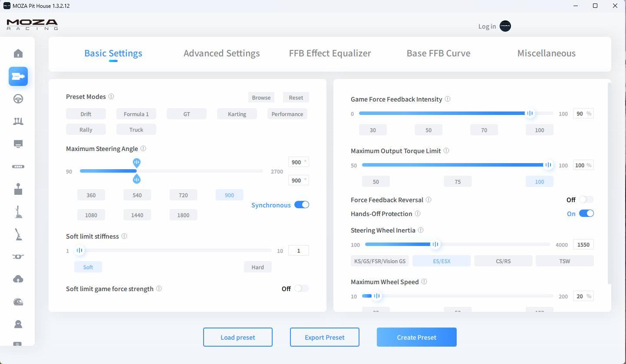Enable Soft limit game force strength
Viewport: 626px width, 364px height.
pos(301,289)
